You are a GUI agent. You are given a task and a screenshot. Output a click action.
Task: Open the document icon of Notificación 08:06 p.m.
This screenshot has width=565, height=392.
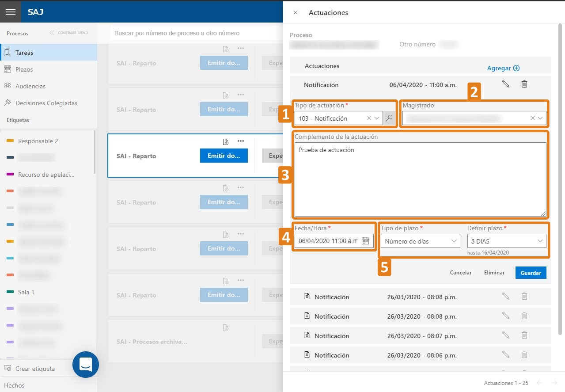[x=307, y=355]
